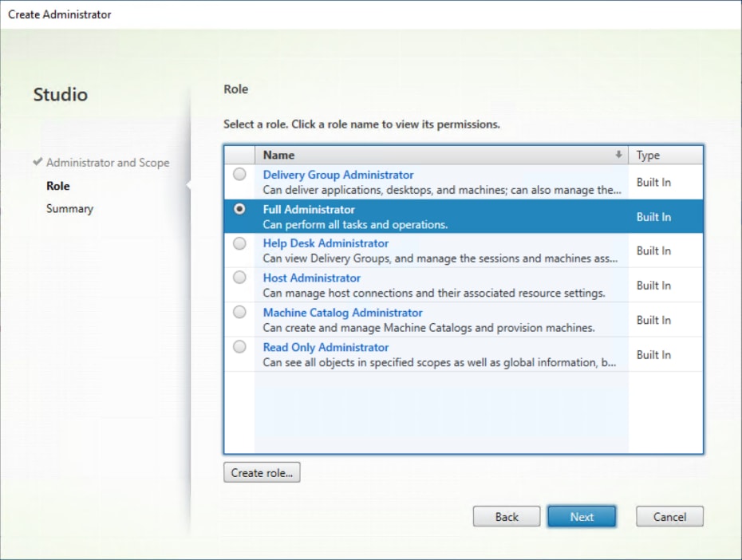Viewport: 742px width, 560px height.
Task: Sort roles by the Name column header
Action: coord(441,155)
